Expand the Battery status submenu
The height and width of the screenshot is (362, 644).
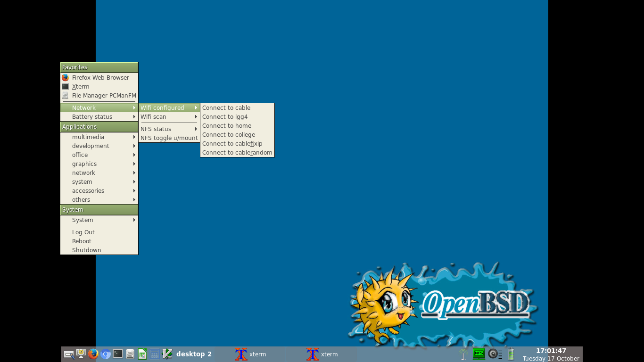[x=99, y=117]
